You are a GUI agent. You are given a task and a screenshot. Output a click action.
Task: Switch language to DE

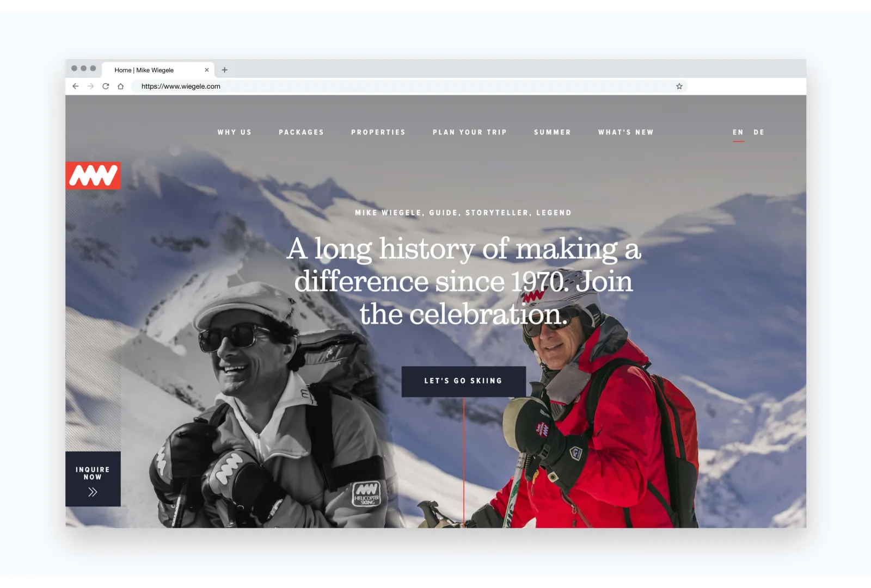[759, 132]
